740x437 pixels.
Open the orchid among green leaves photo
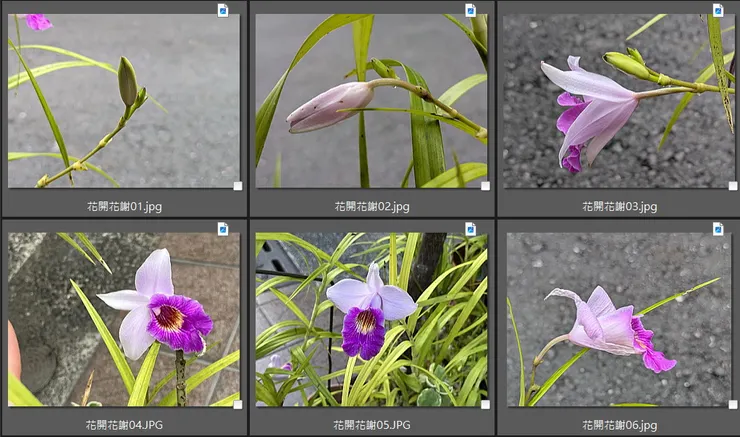[371, 319]
